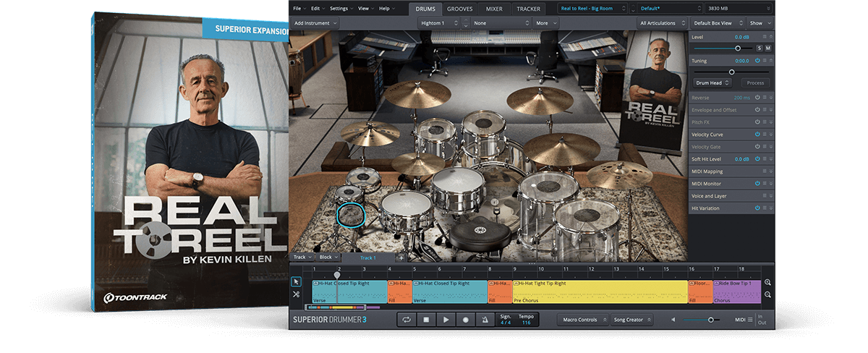Toggle loop playback in the transport bar

click(407, 319)
